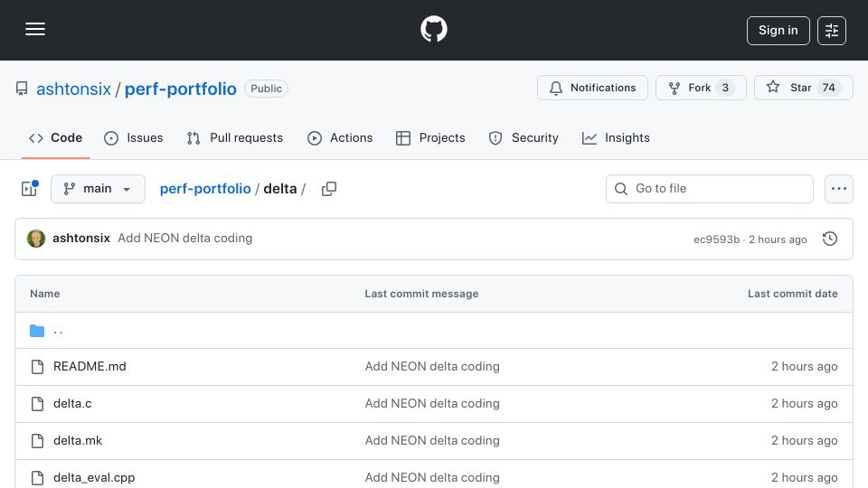The width and height of the screenshot is (868, 488).
Task: Click the delta.mk file icon
Action: [x=37, y=441]
